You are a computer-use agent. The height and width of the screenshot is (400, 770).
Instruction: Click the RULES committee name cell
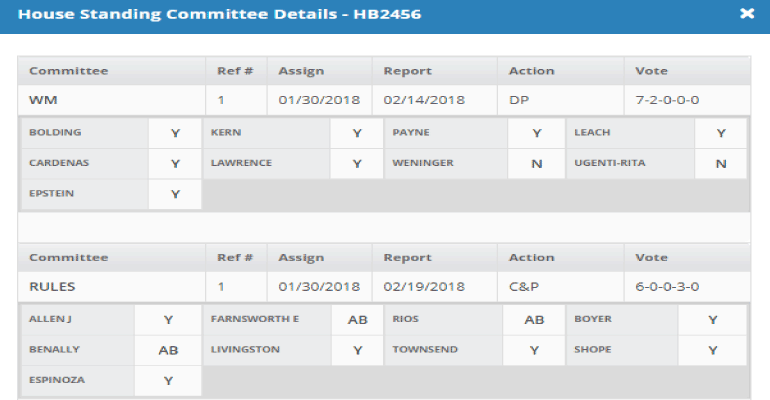[53, 287]
